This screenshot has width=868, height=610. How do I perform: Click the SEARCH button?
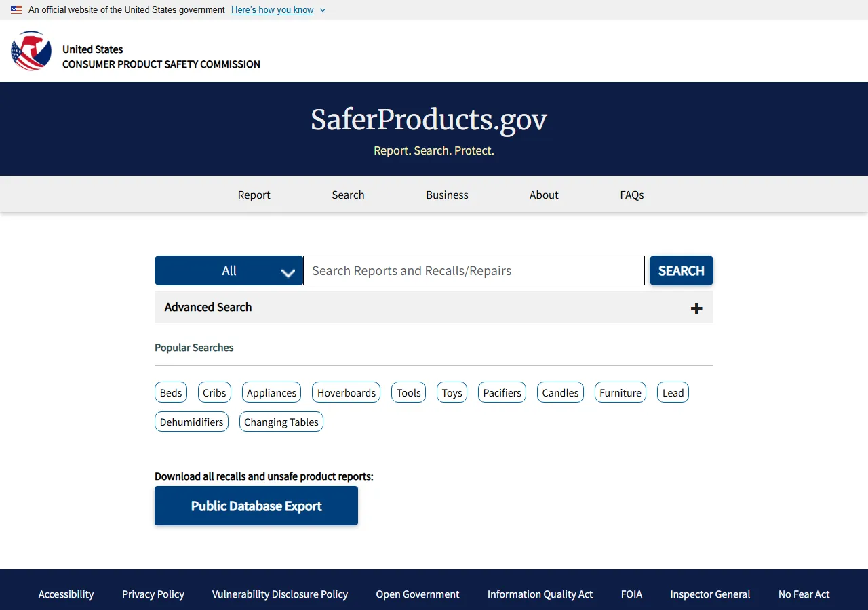coord(682,270)
